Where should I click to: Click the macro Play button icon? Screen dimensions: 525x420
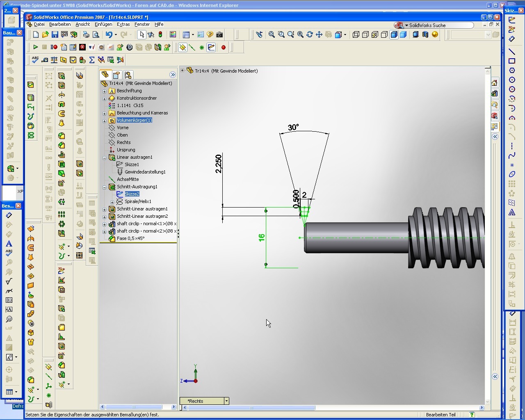point(35,48)
